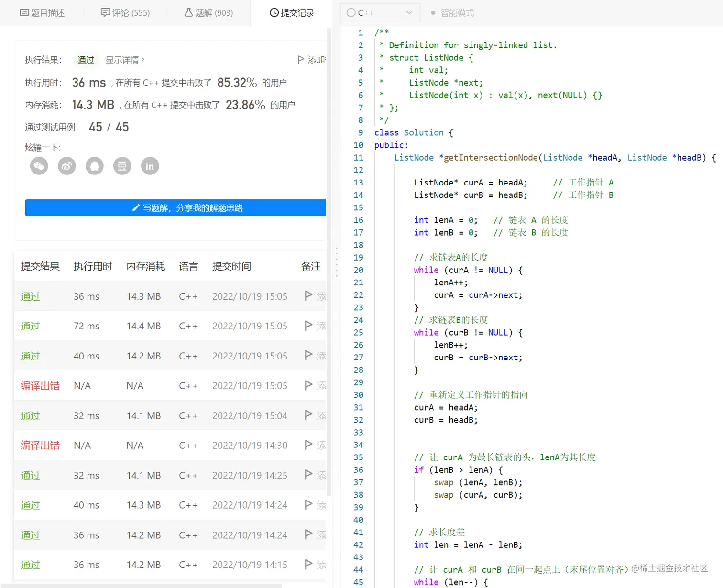Click the 提交时间 column header
The height and width of the screenshot is (588, 723).
coord(232,266)
